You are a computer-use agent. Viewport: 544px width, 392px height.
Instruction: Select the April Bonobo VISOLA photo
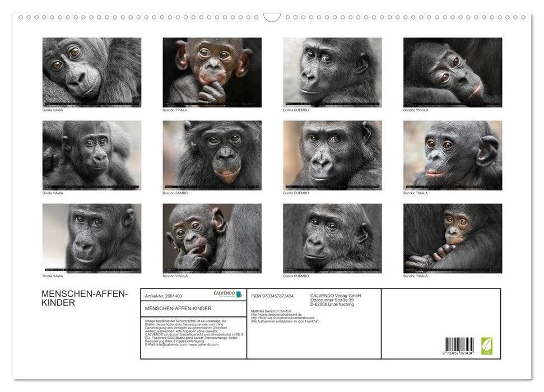453,72
